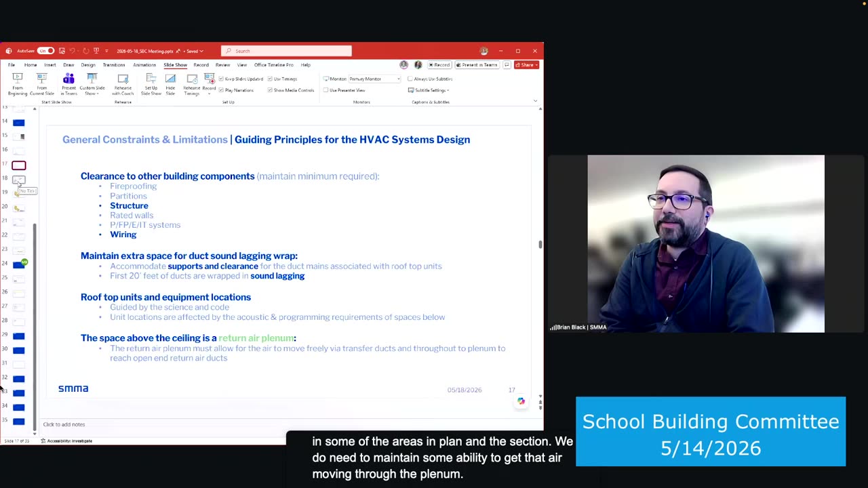Viewport: 868px width, 488px height.
Task: Click to add notes area
Action: pos(64,424)
